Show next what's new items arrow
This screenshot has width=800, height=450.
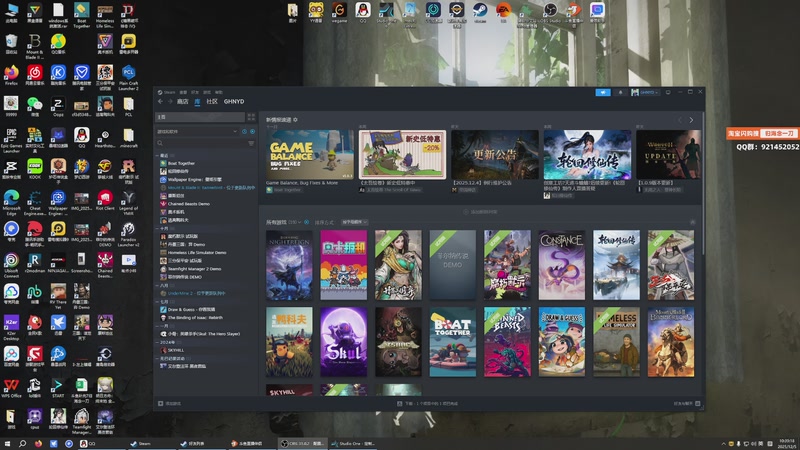pos(691,120)
